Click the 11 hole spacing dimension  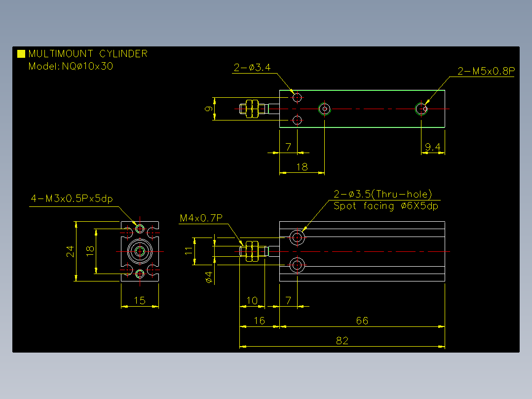(x=189, y=251)
